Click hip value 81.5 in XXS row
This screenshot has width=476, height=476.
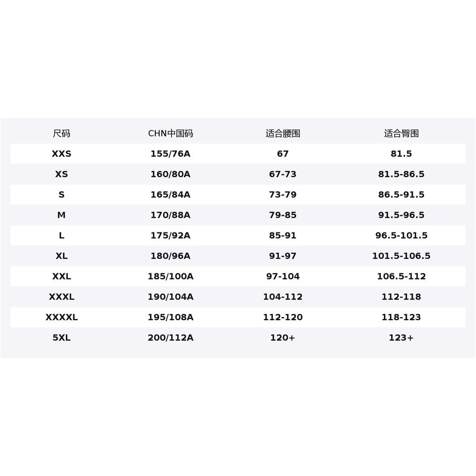(x=401, y=153)
